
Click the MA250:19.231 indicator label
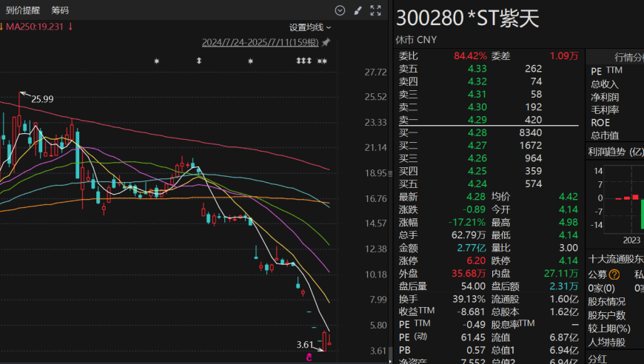(x=35, y=27)
